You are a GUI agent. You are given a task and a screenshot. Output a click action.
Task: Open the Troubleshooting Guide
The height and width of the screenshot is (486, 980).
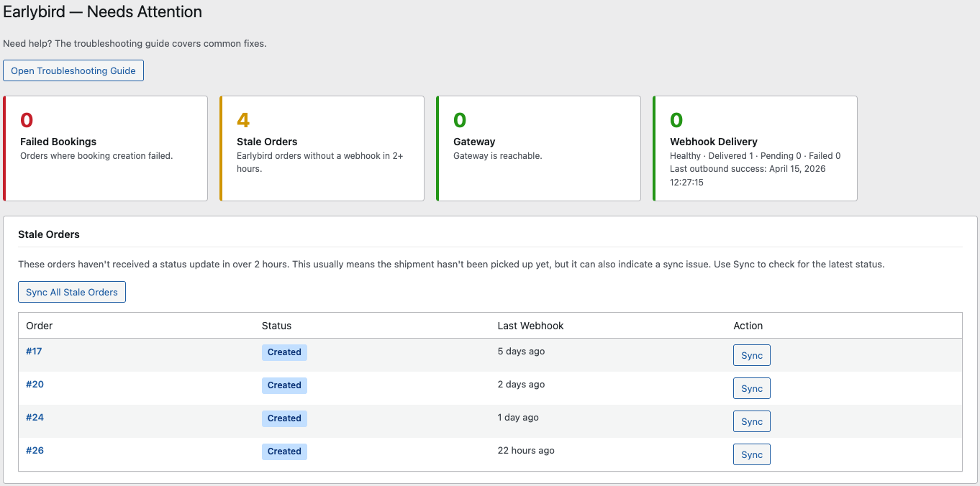pos(73,70)
